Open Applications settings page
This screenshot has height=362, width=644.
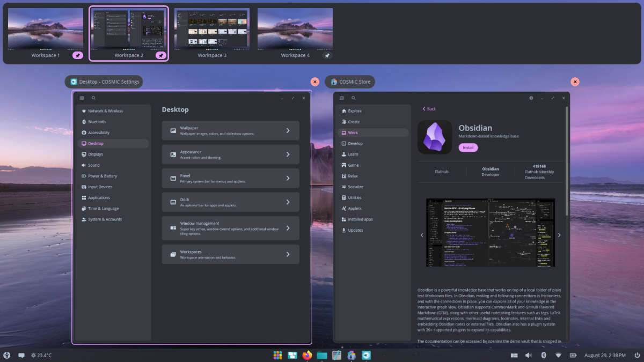(113, 197)
